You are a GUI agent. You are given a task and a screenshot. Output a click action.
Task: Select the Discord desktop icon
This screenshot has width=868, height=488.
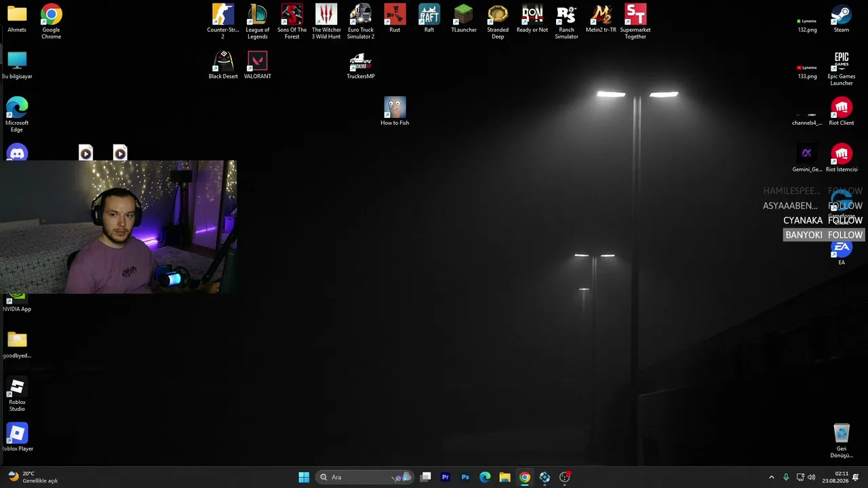17,152
